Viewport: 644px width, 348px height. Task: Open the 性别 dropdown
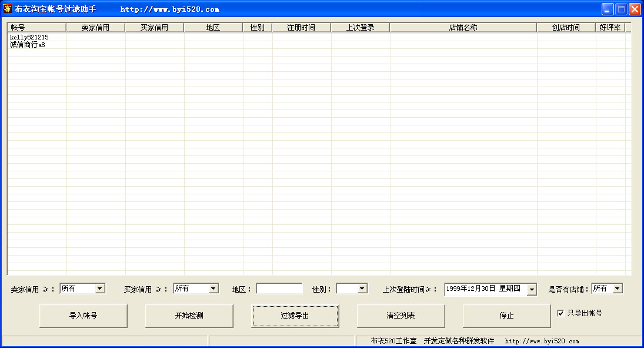click(362, 289)
